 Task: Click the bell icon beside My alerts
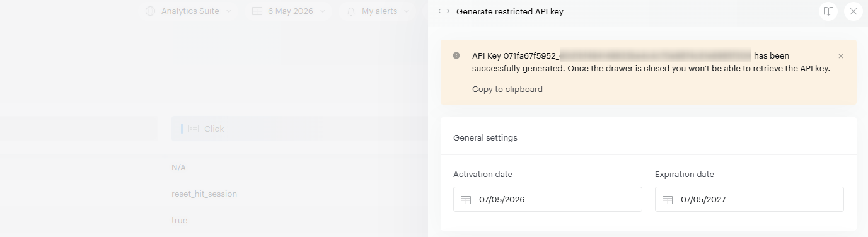pyautogui.click(x=350, y=11)
